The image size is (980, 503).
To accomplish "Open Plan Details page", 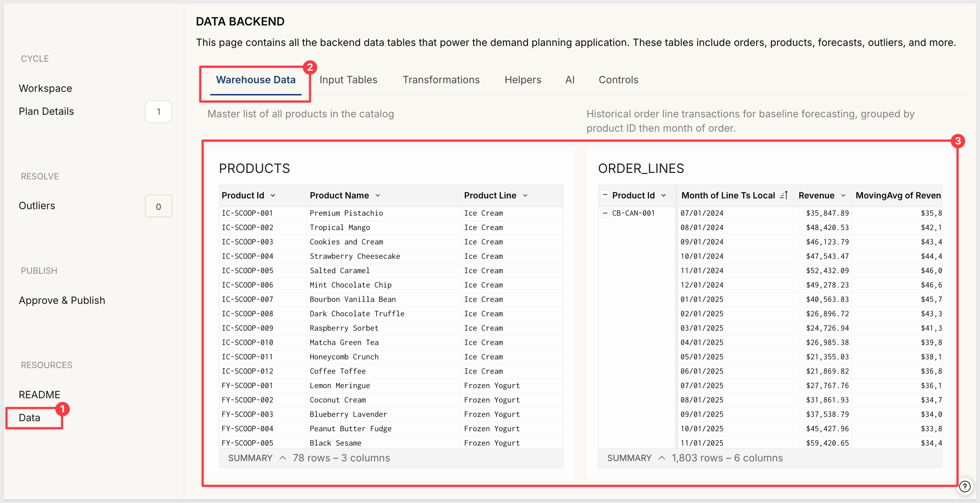I will coord(46,111).
